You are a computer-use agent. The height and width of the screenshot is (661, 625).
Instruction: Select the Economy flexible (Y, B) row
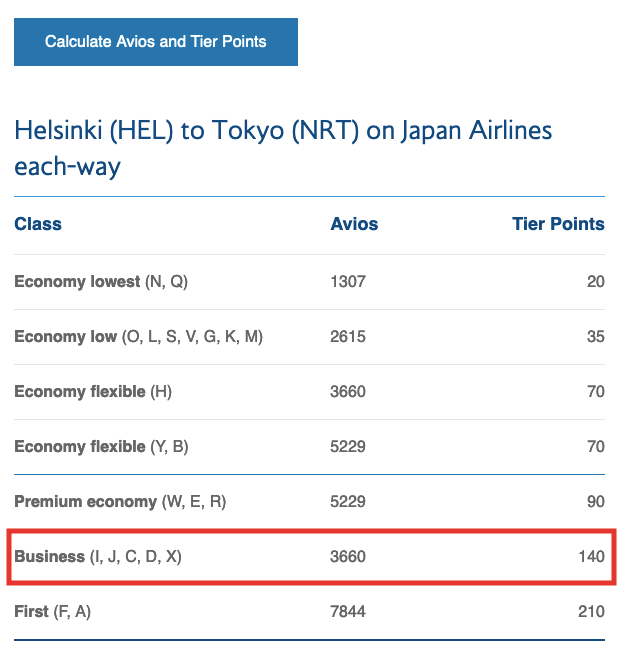pos(310,447)
